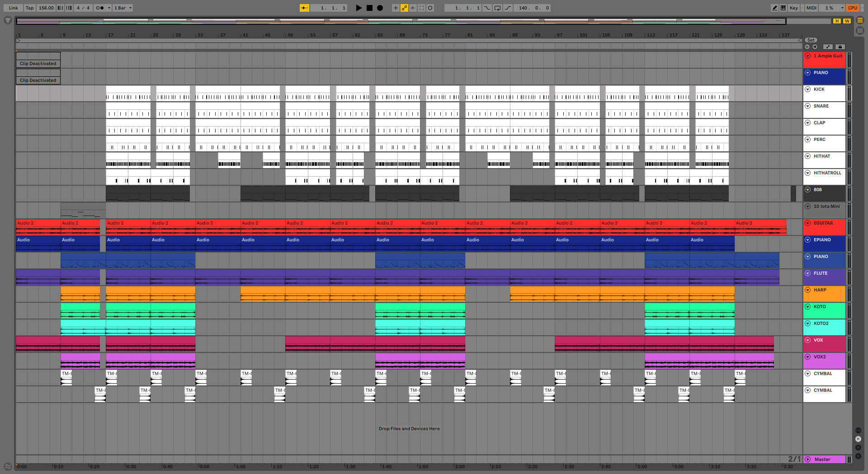Select the HITHATROLL track header
This screenshot has width=868, height=474.
(824, 177)
